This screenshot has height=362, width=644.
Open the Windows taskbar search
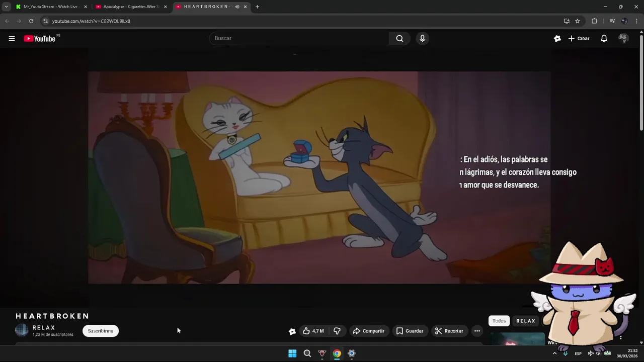pyautogui.click(x=307, y=353)
